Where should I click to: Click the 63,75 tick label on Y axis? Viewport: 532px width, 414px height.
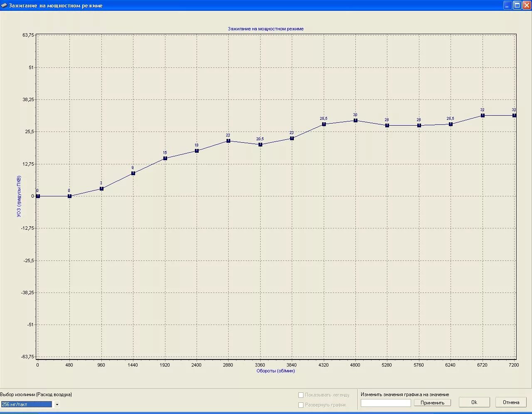pos(28,35)
